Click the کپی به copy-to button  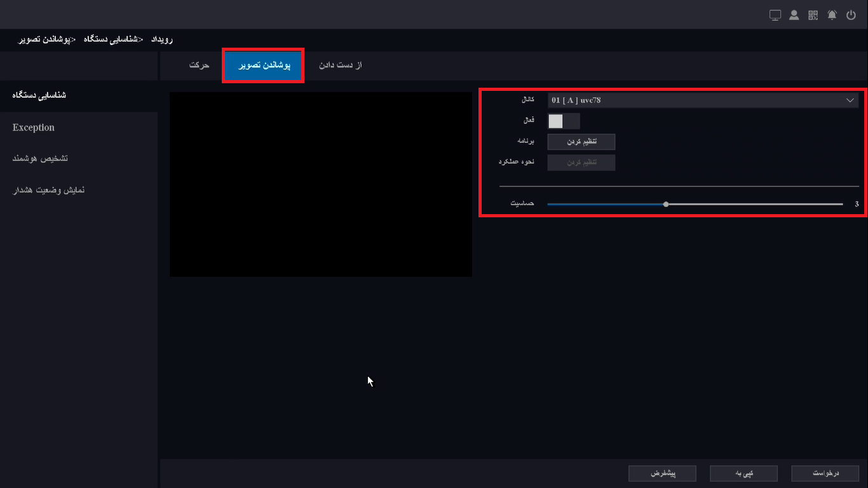(x=743, y=473)
